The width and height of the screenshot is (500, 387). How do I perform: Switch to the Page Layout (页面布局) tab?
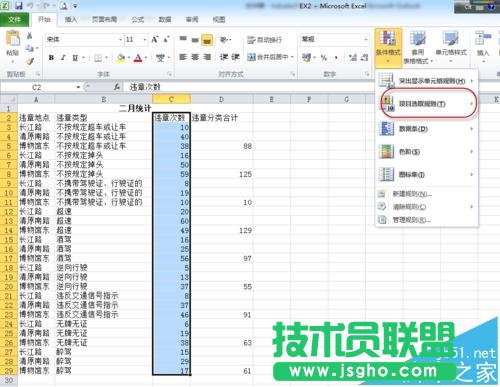104,20
